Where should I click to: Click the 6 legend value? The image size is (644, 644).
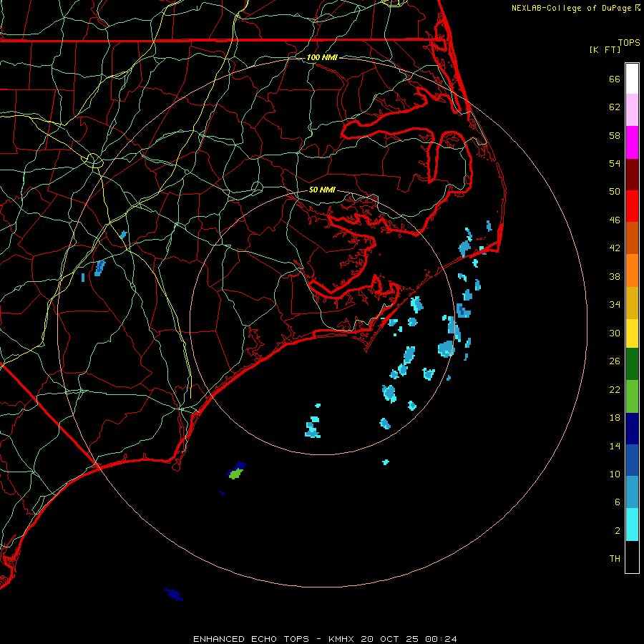coord(618,502)
